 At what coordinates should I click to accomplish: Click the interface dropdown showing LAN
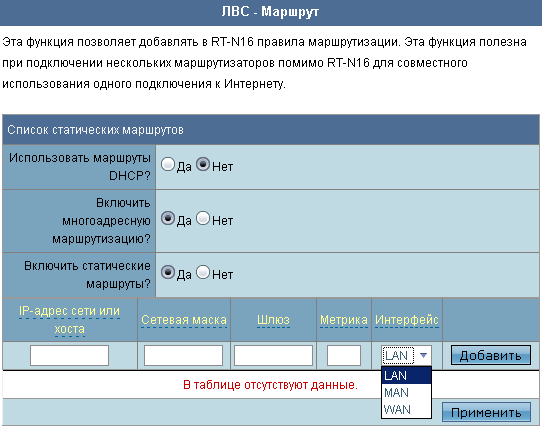[406, 355]
